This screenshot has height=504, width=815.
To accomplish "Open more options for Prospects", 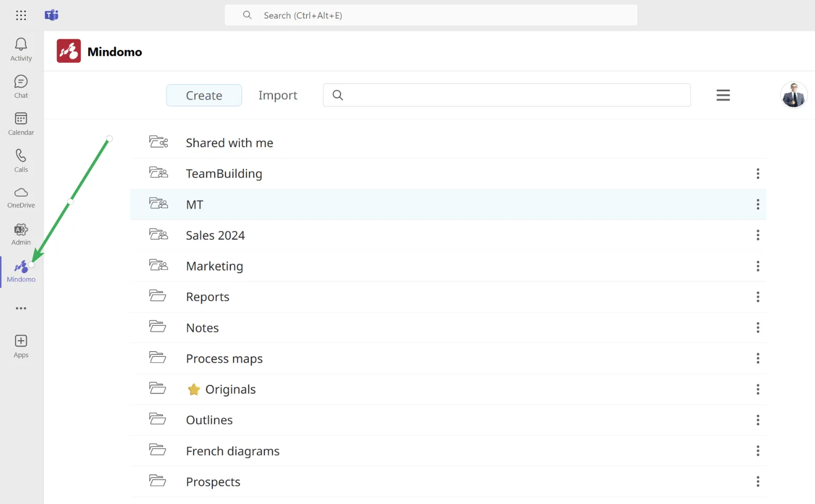I will coord(758,482).
